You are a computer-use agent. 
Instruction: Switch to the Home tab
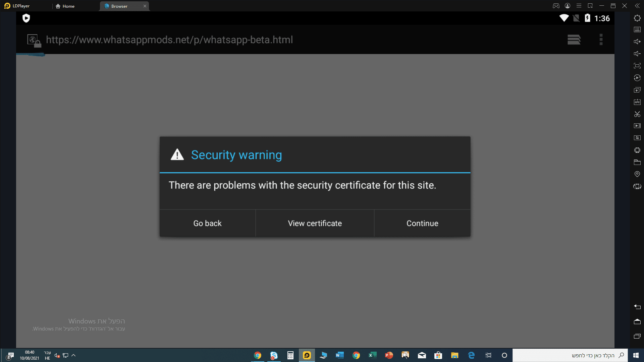[x=65, y=6]
